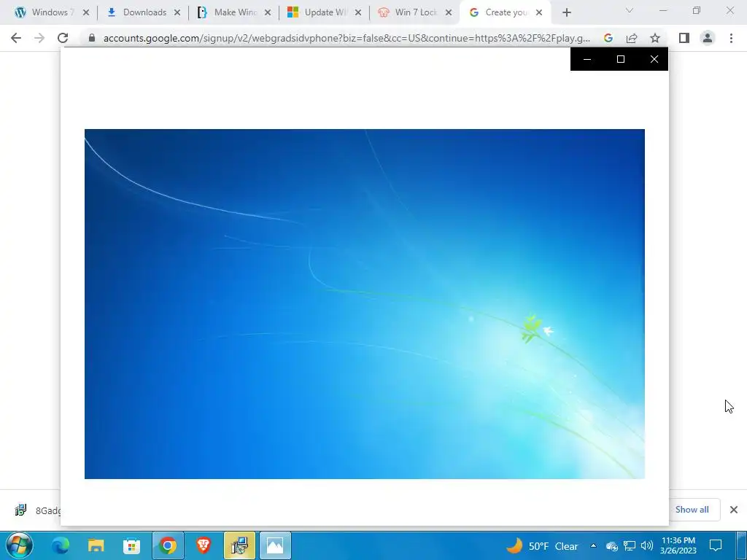Image resolution: width=747 pixels, height=560 pixels.
Task: Open Chrome profile avatar
Action: [x=708, y=38]
